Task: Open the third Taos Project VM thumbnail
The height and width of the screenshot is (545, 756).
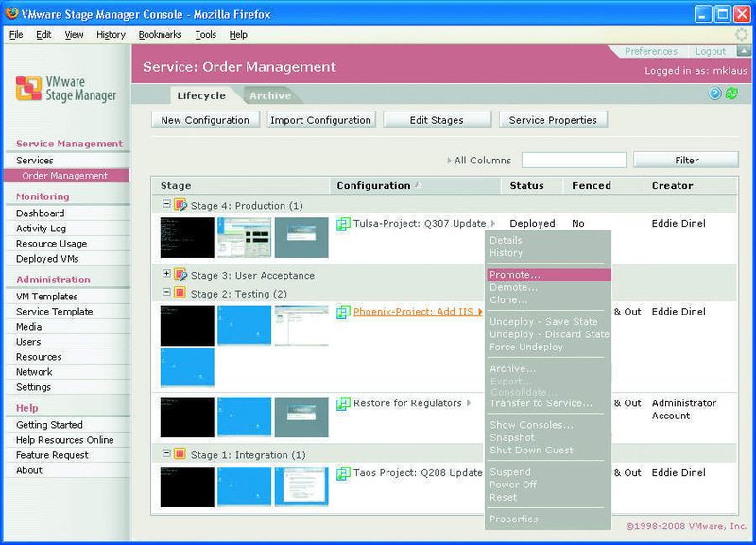Action: (x=301, y=486)
